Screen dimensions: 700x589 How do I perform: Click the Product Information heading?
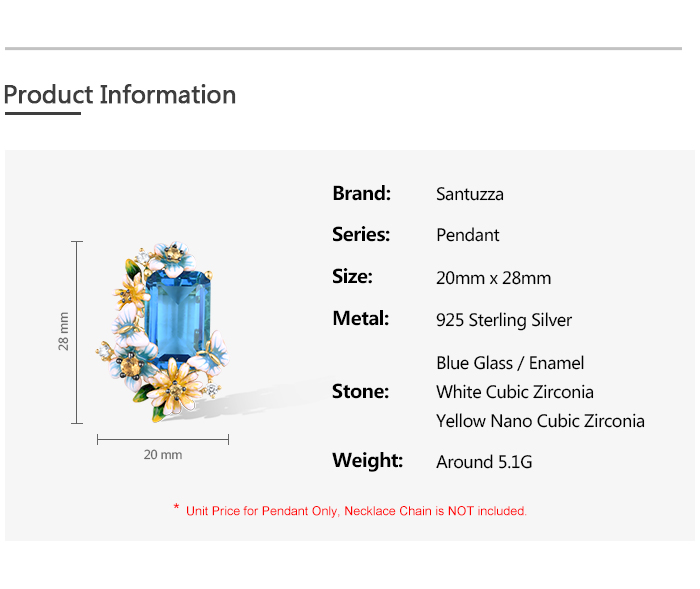click(120, 95)
